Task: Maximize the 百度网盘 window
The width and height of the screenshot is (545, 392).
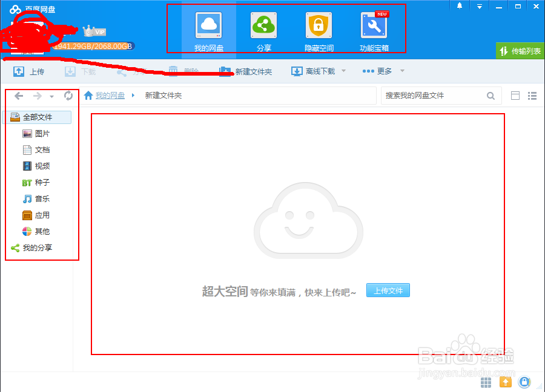Action: (x=518, y=6)
